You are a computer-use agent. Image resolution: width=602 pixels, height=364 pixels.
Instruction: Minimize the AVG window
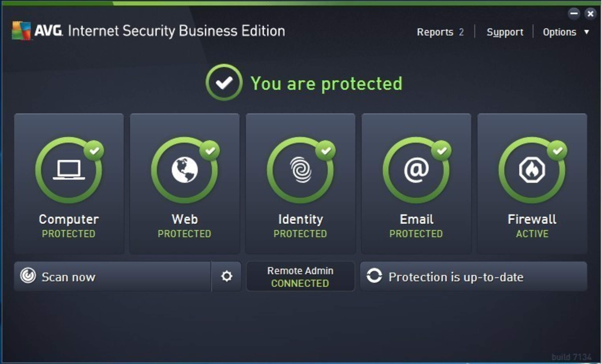574,13
